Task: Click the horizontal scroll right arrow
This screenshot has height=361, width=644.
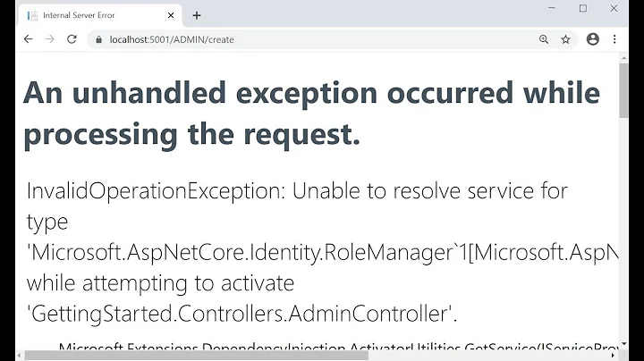Action: 613,355
